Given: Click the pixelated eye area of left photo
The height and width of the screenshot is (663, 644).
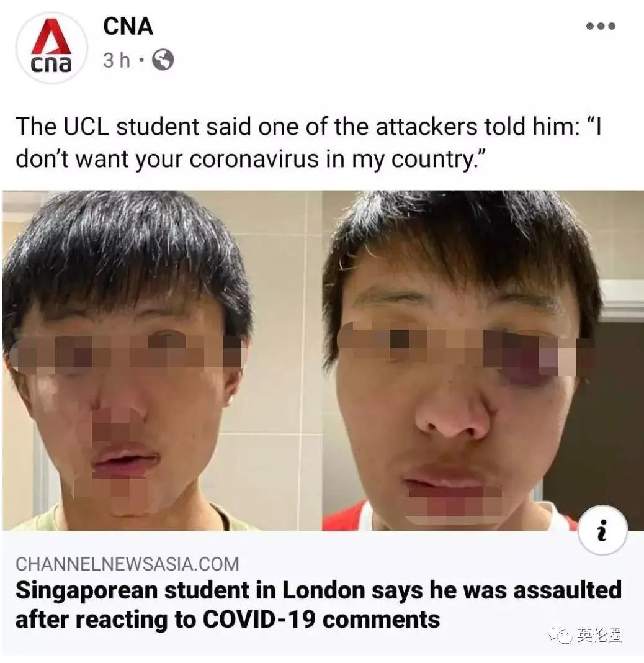Looking at the screenshot, I should coord(127,353).
